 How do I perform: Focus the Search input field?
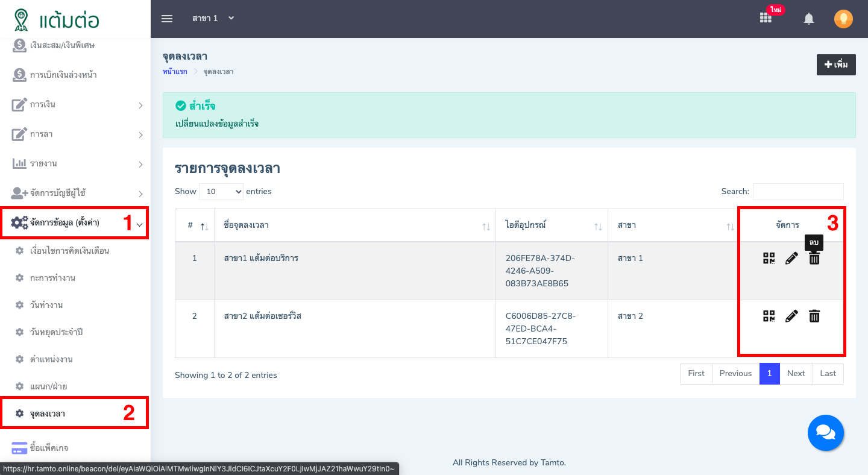coord(797,192)
